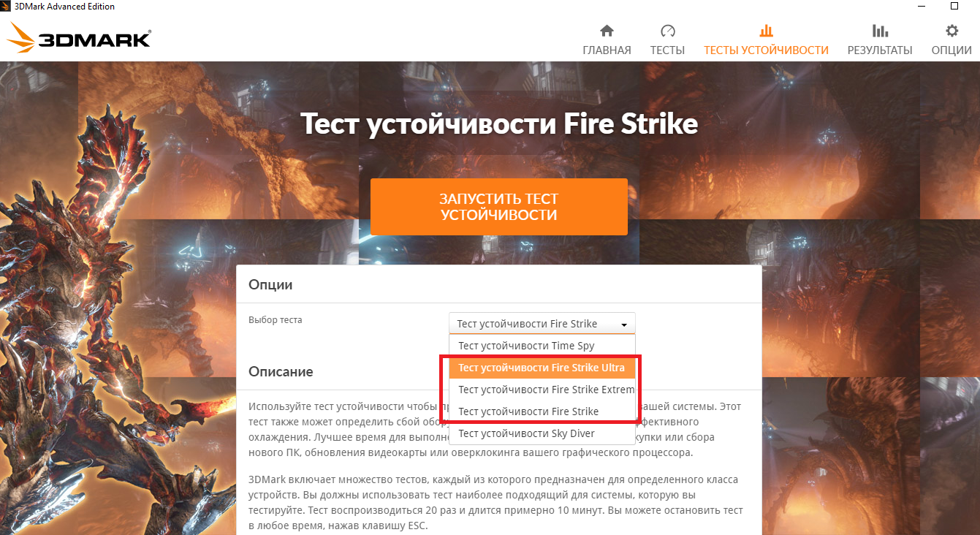Click the 3DMark logo in the header
This screenshot has width=980, height=535.
point(80,38)
